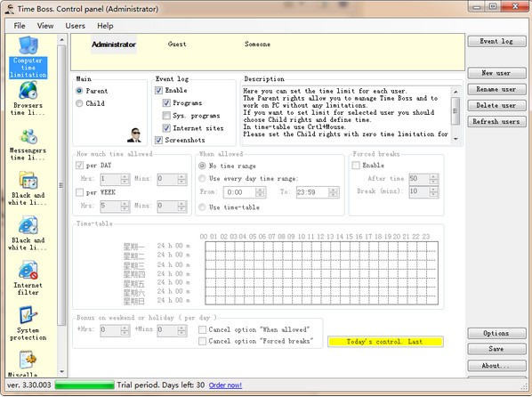
Task: Select Child rights radio button
Action: coord(79,103)
